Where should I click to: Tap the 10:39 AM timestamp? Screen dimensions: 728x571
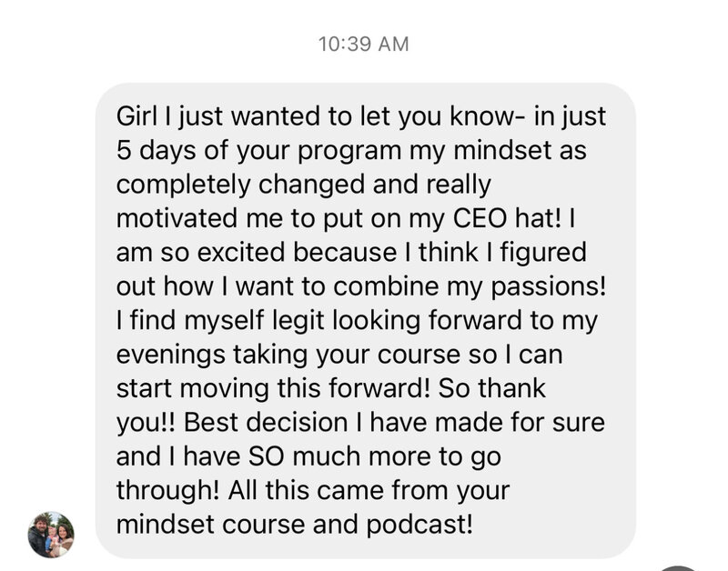[x=363, y=45]
